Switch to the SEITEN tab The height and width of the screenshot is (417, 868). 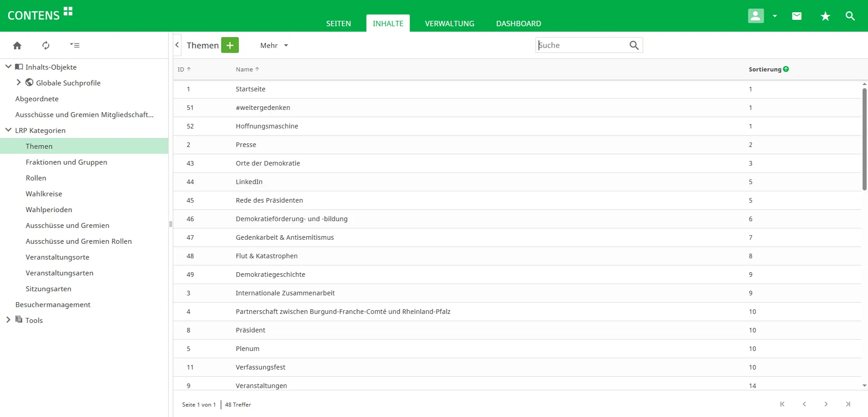click(338, 24)
